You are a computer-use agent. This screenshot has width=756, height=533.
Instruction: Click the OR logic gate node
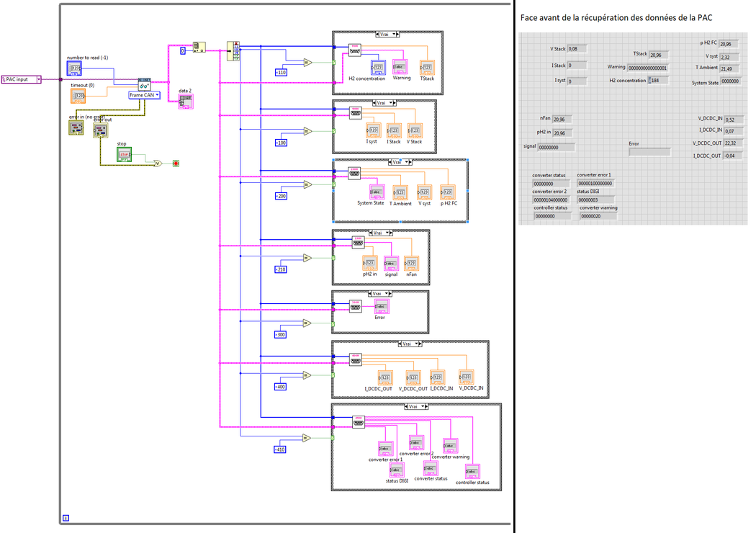[158, 164]
